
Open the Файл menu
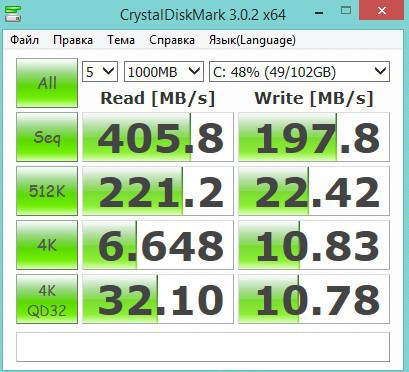click(x=24, y=40)
